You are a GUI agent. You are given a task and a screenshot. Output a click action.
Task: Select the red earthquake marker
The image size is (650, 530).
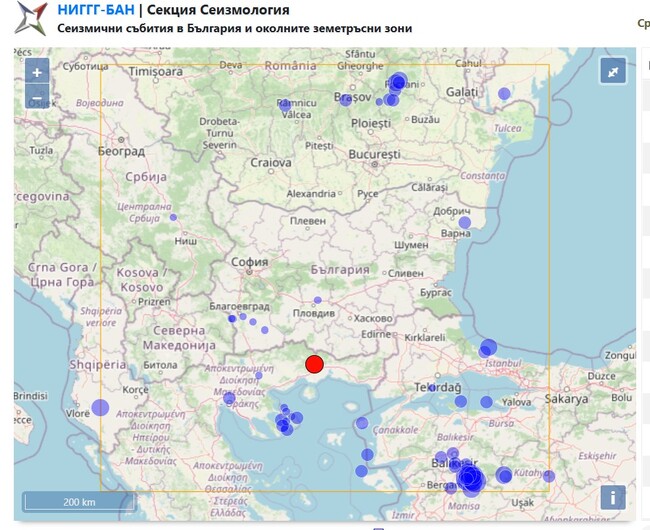point(314,364)
